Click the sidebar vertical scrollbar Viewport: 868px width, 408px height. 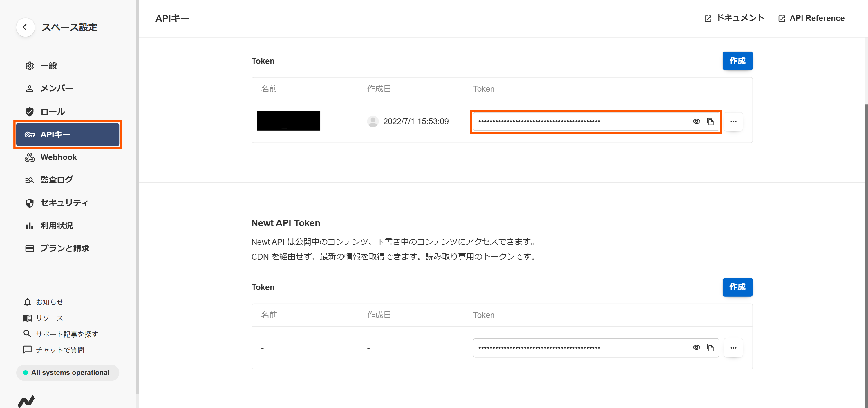[x=137, y=197]
